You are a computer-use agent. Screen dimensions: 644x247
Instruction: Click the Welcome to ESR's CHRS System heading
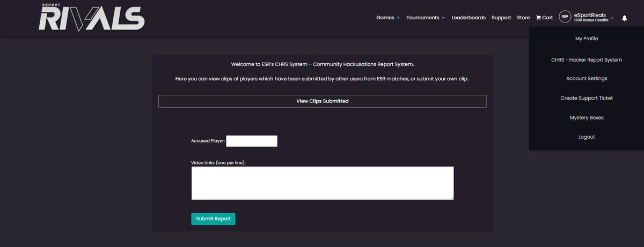coord(323,64)
